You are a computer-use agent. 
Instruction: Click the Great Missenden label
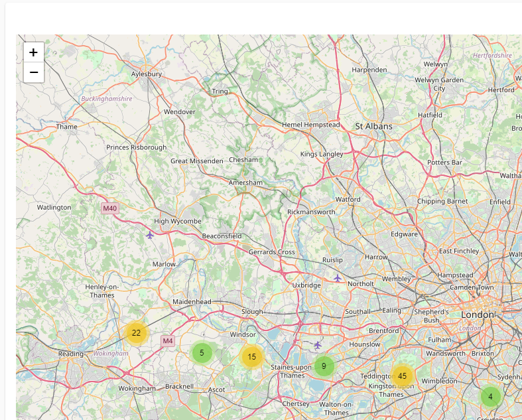[197, 161]
